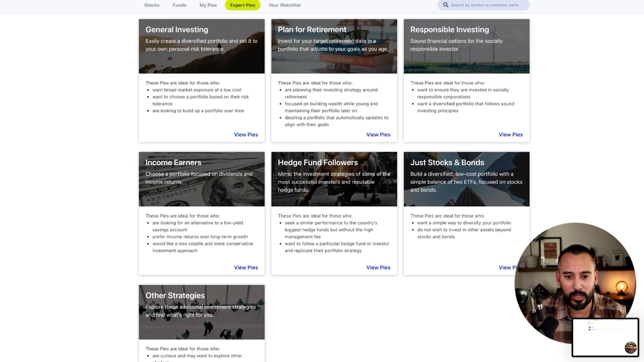
Task: Click the "Income Earners" card heading
Action: coord(173,162)
